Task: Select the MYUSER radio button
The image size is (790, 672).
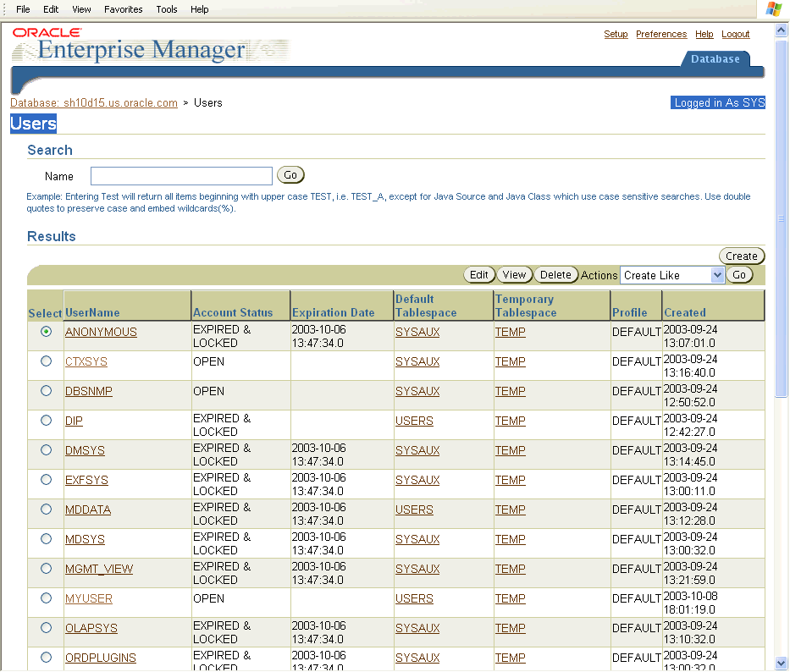Action: [x=46, y=598]
